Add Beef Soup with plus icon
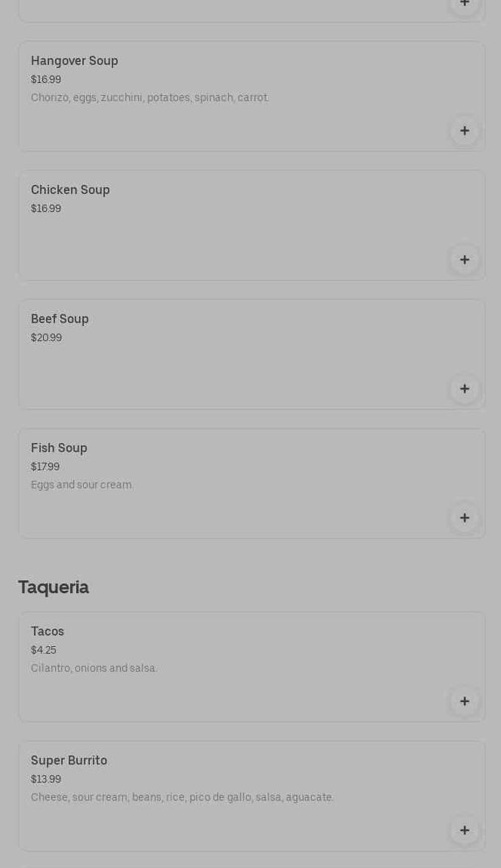 click(465, 389)
